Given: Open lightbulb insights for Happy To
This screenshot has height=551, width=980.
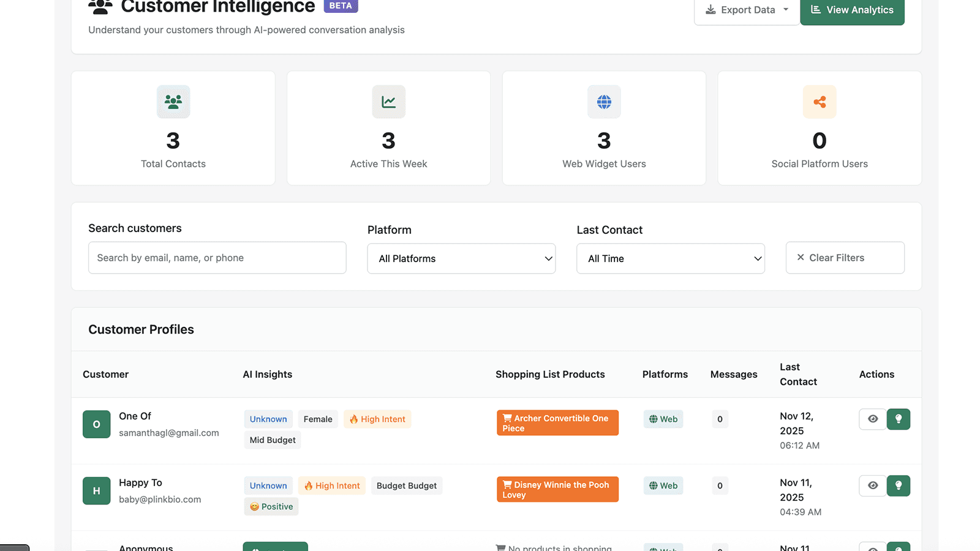Looking at the screenshot, I should pos(899,485).
